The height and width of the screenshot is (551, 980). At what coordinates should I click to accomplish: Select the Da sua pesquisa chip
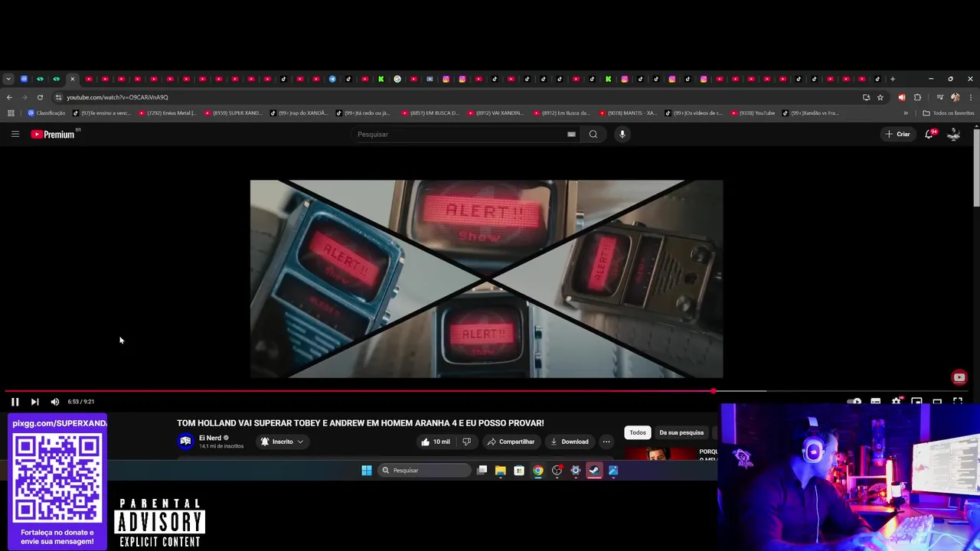click(681, 432)
